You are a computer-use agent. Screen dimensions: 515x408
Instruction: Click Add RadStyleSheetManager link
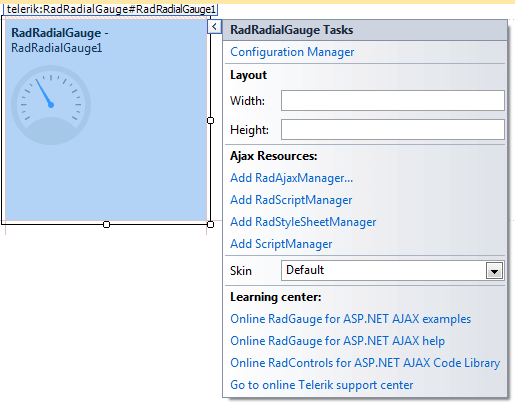303,222
